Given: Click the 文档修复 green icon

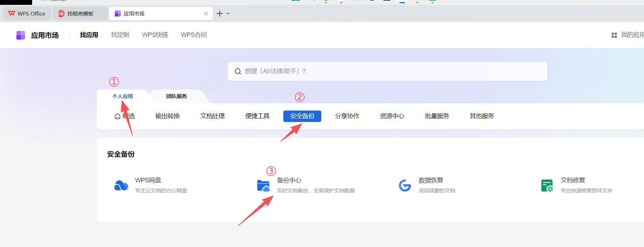Looking at the screenshot, I should [x=547, y=186].
